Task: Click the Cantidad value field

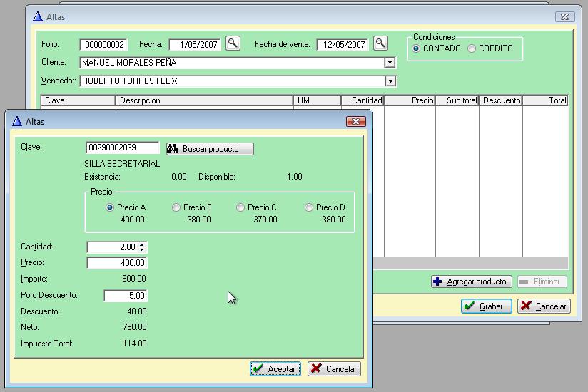Action: pos(112,247)
